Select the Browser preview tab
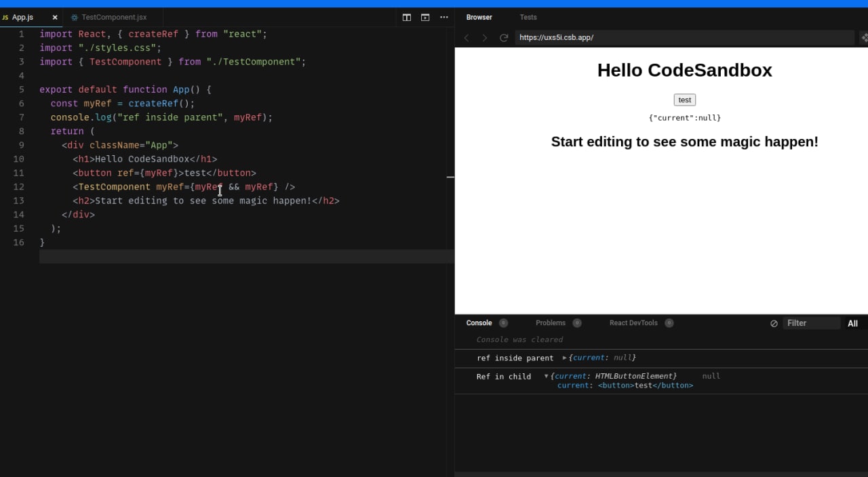 (479, 18)
